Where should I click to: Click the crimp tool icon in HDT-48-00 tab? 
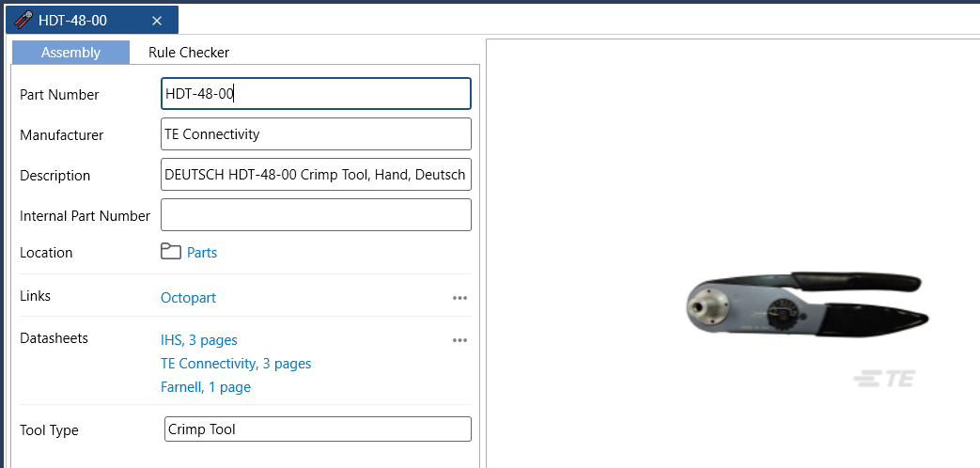click(23, 20)
